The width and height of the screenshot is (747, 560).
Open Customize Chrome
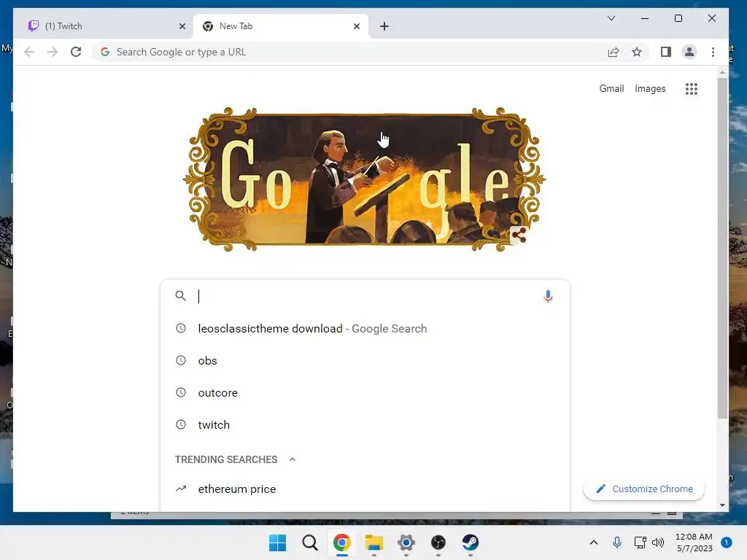(644, 489)
